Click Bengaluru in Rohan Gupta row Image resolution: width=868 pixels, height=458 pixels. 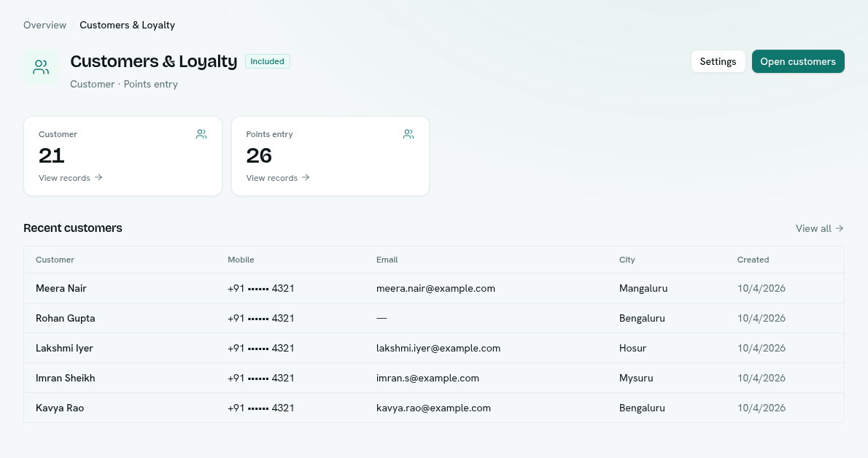(x=642, y=318)
